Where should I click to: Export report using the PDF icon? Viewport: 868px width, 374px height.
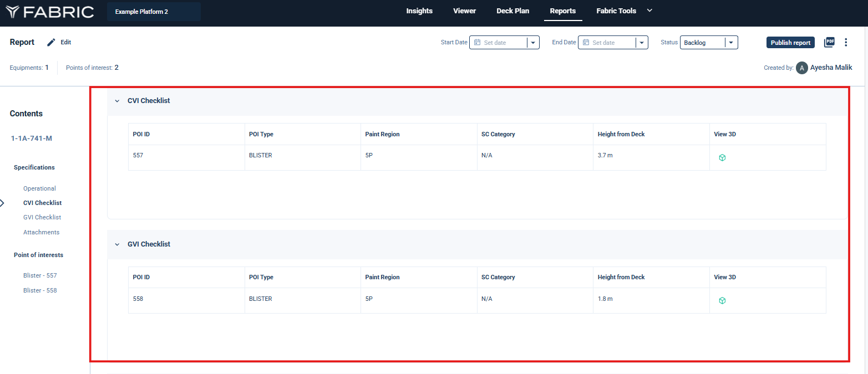[829, 42]
